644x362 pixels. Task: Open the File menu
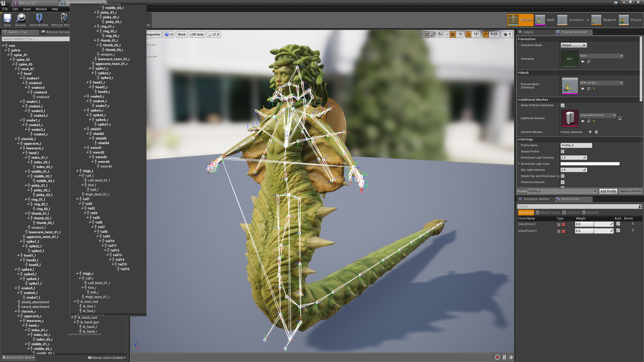click(x=5, y=9)
